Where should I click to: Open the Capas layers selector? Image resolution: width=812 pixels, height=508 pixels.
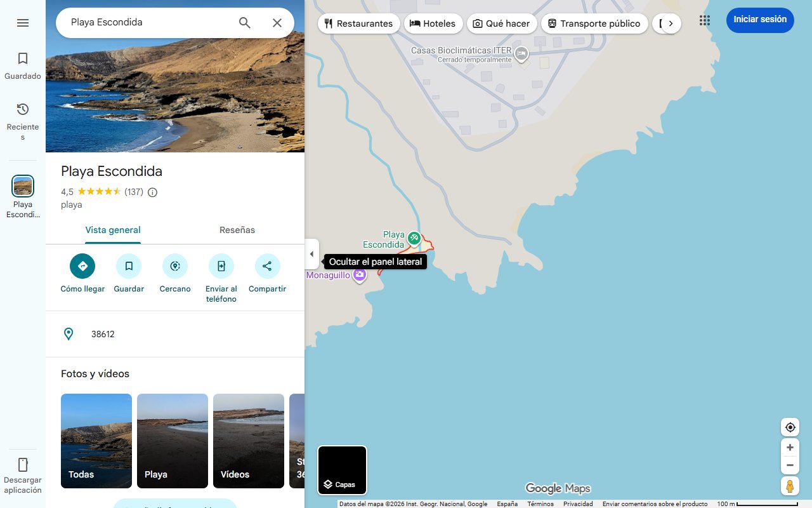click(342, 470)
